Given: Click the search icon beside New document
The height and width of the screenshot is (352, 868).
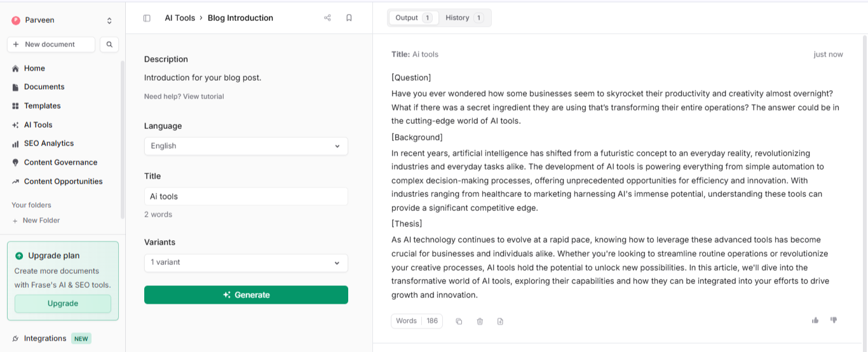Looking at the screenshot, I should [x=109, y=44].
